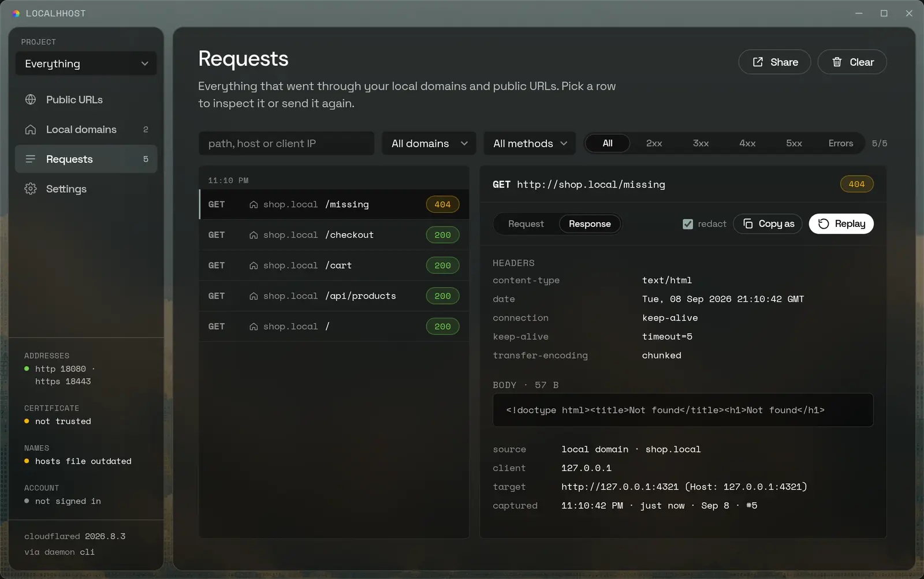Viewport: 924px width, 579px height.
Task: Click the 200 badge on the /checkout row
Action: point(442,235)
